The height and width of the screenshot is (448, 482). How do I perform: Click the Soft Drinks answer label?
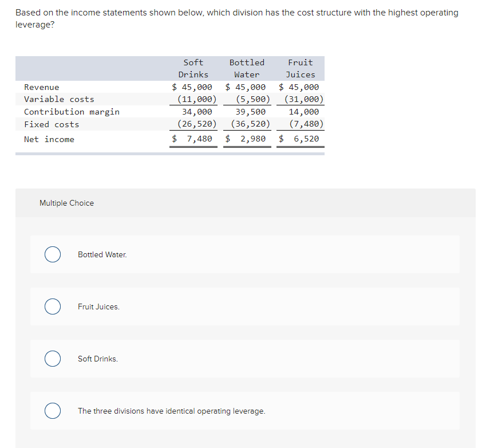point(97,359)
